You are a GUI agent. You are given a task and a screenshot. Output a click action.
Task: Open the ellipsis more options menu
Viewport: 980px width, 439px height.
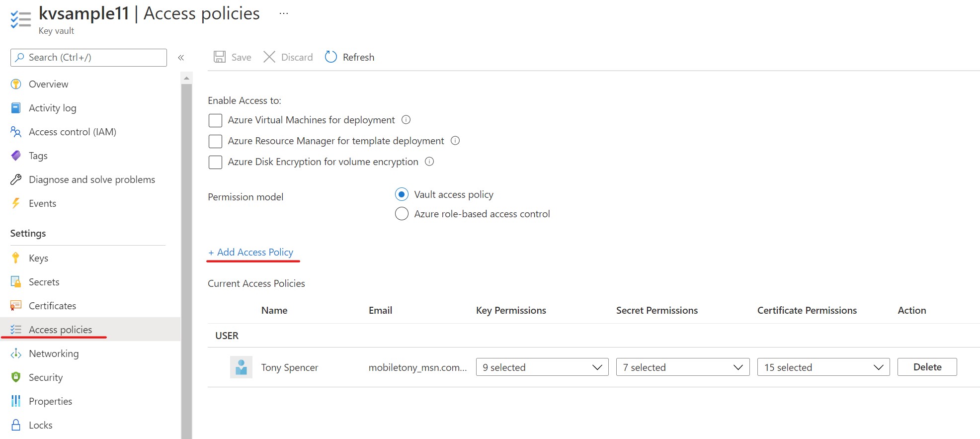pyautogui.click(x=284, y=13)
